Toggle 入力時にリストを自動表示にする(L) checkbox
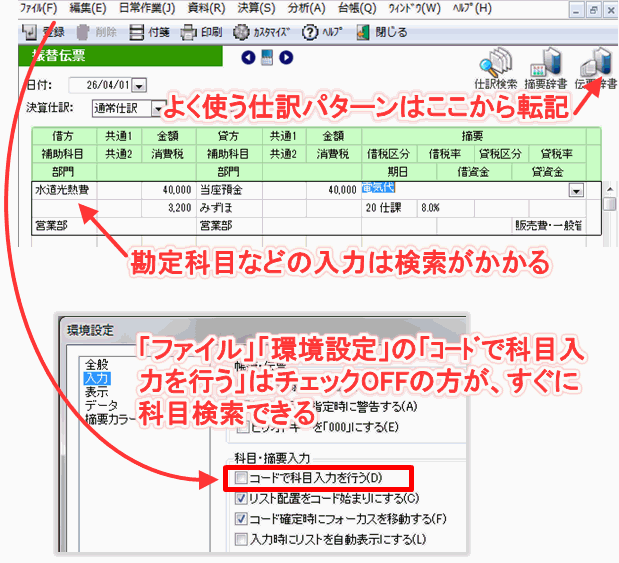Image resolution: width=619 pixels, height=563 pixels. (241, 539)
